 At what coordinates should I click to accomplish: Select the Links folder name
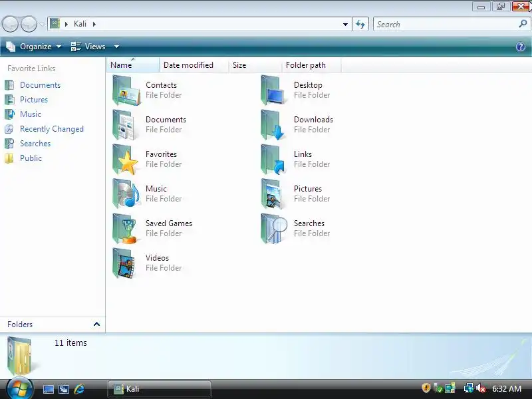[x=303, y=154]
